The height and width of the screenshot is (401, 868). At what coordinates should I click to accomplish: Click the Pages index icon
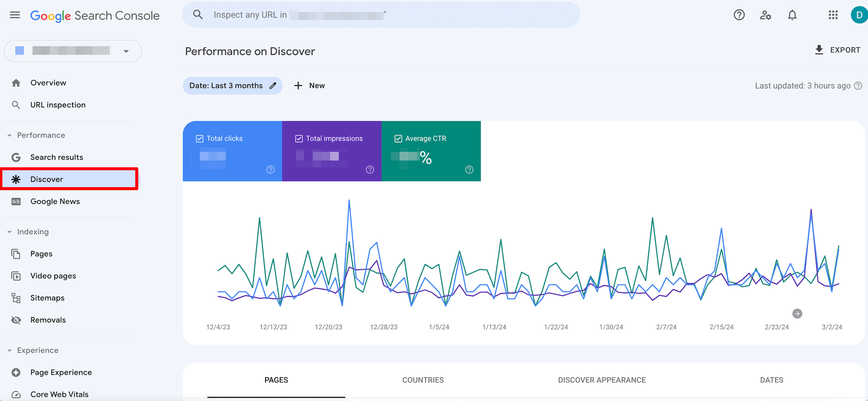(16, 253)
